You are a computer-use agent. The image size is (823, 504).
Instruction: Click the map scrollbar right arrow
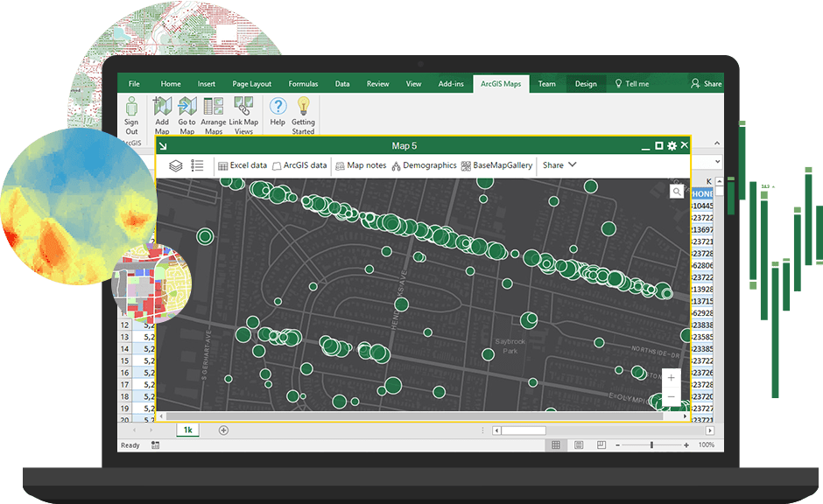tap(685, 416)
